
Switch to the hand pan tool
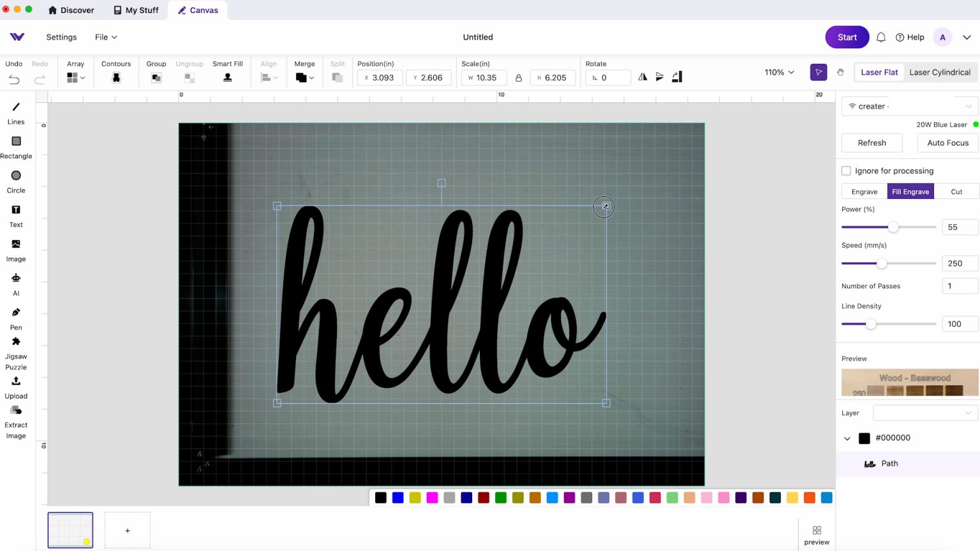[x=840, y=73]
